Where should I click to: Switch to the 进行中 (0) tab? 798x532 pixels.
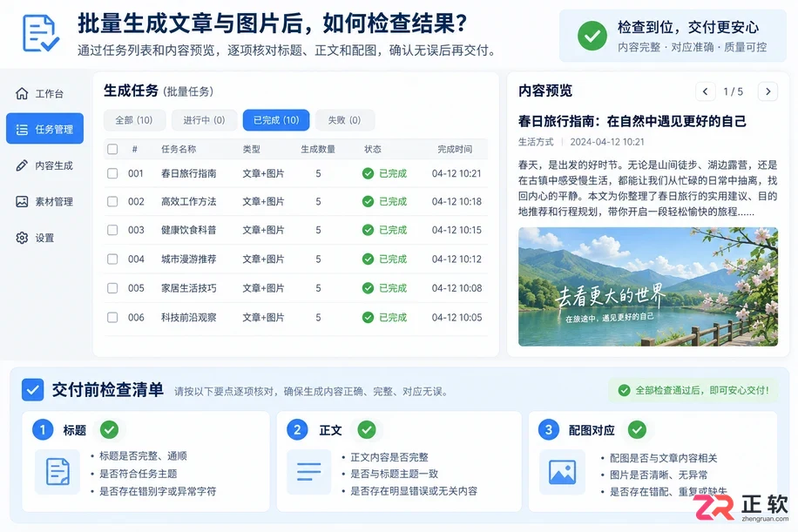pyautogui.click(x=204, y=120)
